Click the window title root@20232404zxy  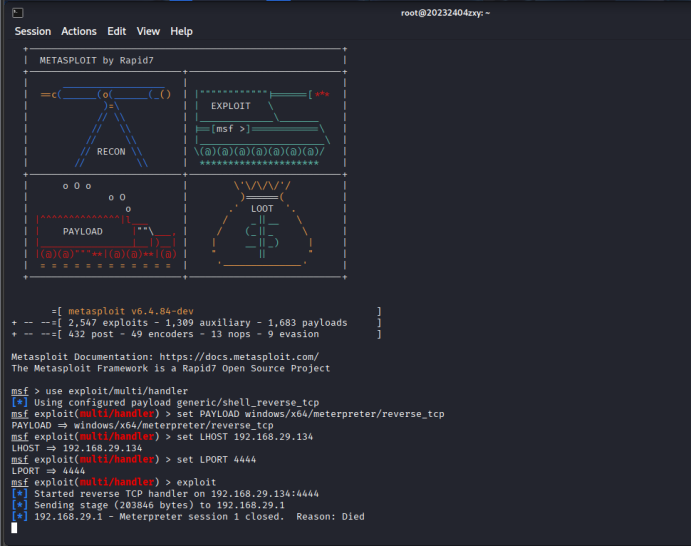coord(445,13)
